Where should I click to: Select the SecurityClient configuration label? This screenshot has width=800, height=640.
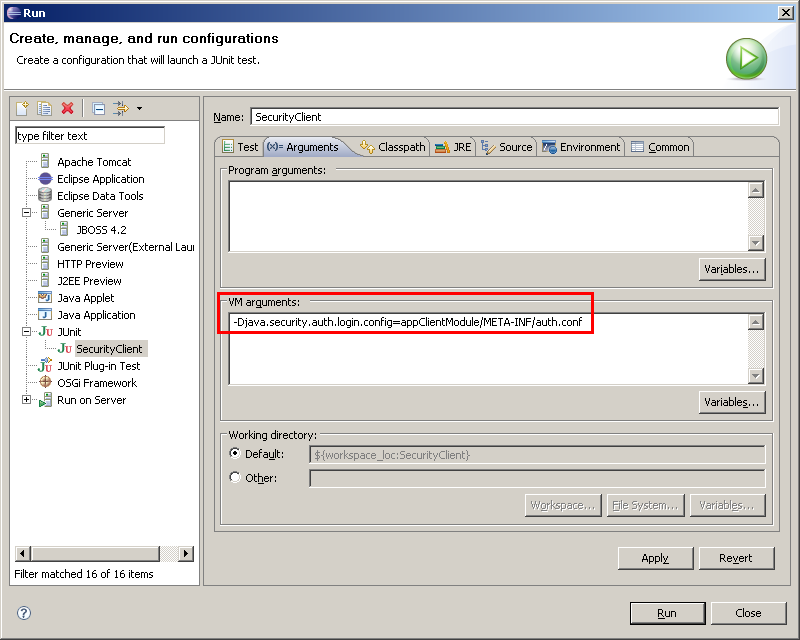tap(109, 349)
